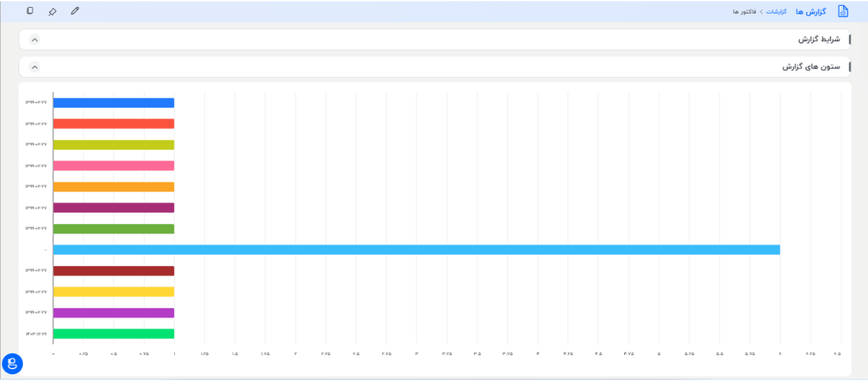Click the dark magenta-purple chart bar
The height and width of the screenshot is (380, 868).
pyautogui.click(x=114, y=208)
